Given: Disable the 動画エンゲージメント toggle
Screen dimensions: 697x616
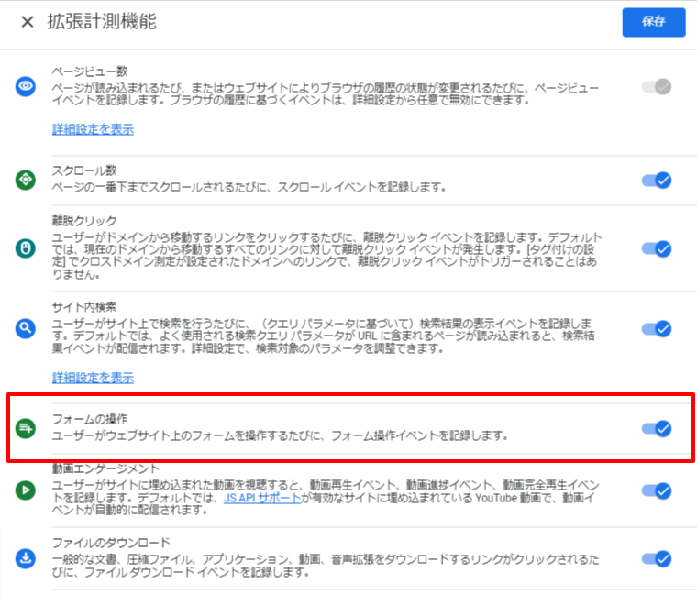Looking at the screenshot, I should pyautogui.click(x=657, y=490).
